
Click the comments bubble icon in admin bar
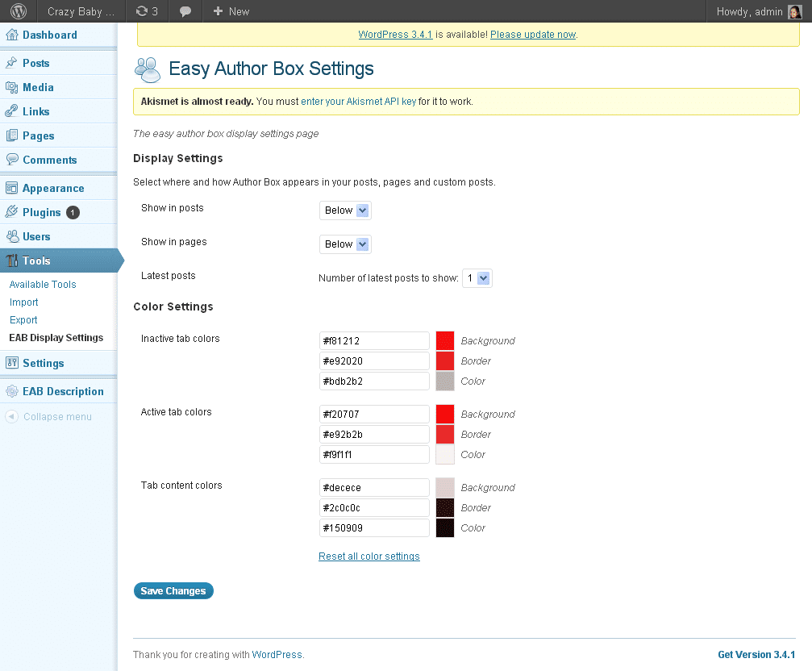pyautogui.click(x=185, y=11)
